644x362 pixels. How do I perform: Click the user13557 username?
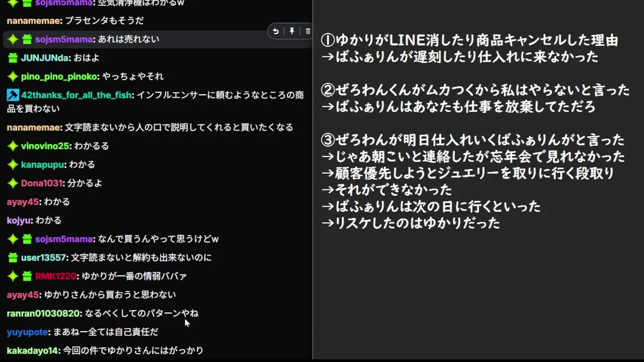tap(43, 257)
